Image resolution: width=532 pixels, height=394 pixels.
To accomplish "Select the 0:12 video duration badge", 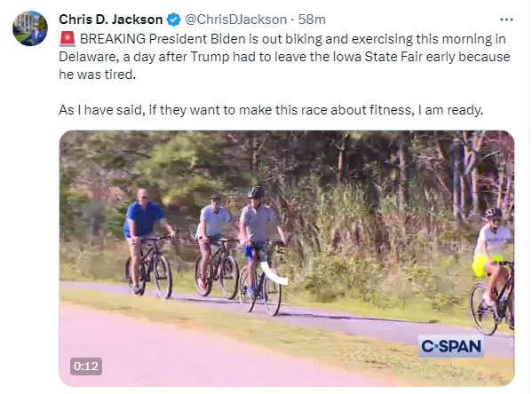I will tap(86, 366).
